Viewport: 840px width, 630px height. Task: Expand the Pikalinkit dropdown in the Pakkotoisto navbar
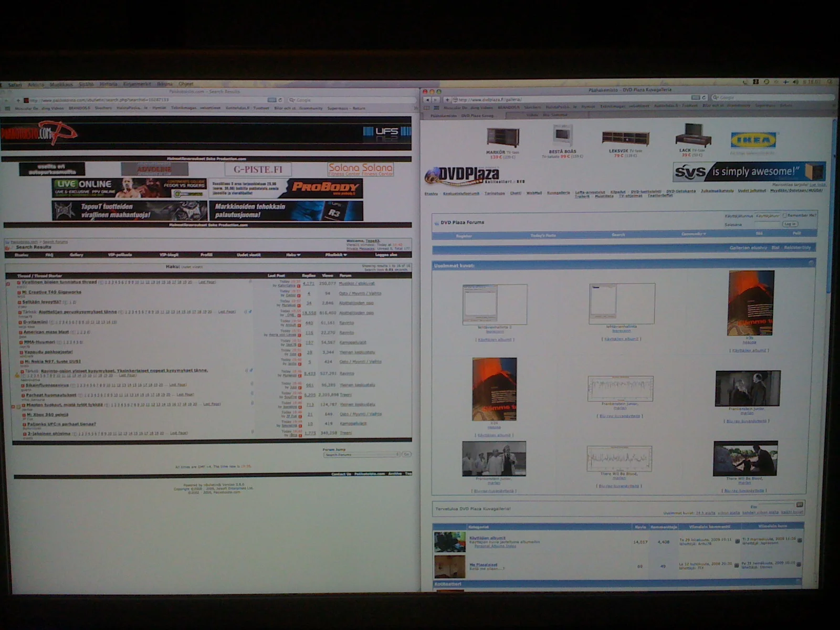click(x=336, y=255)
